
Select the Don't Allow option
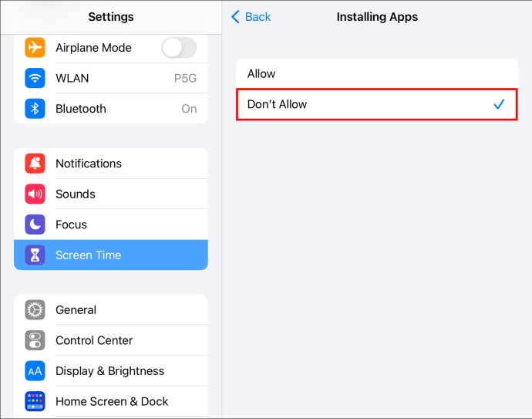pyautogui.click(x=376, y=104)
